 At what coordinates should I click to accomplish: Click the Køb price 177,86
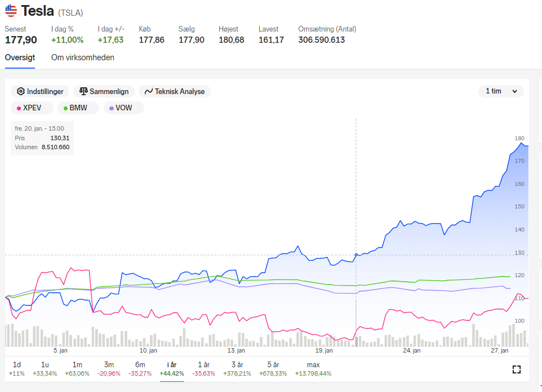point(152,40)
